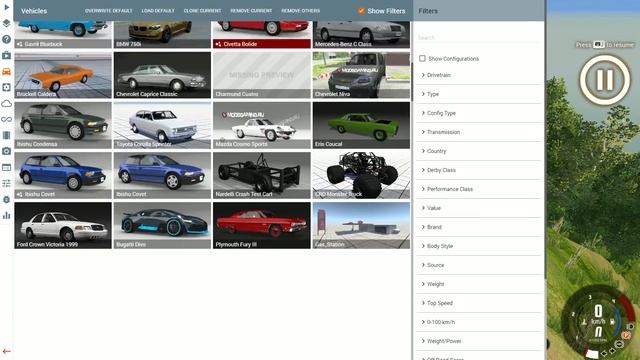Screen dimensions: 640x360
Task: Click the infinity loop icon
Action: tap(7, 119)
